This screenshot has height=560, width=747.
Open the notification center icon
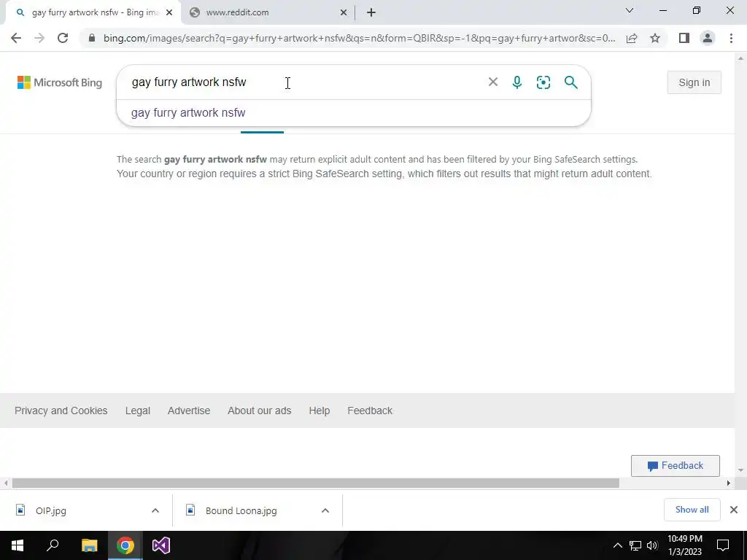[723, 545]
